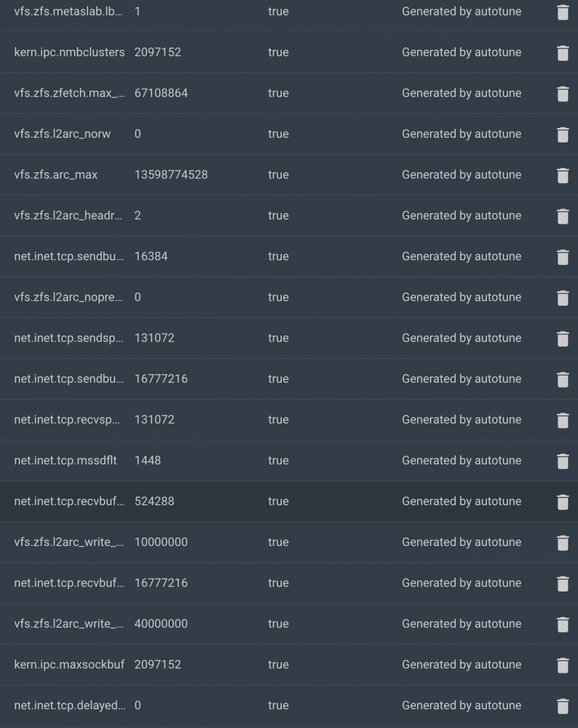
Task: Trash the kern.ipc.maxsockbuf row
Action: [x=563, y=665]
